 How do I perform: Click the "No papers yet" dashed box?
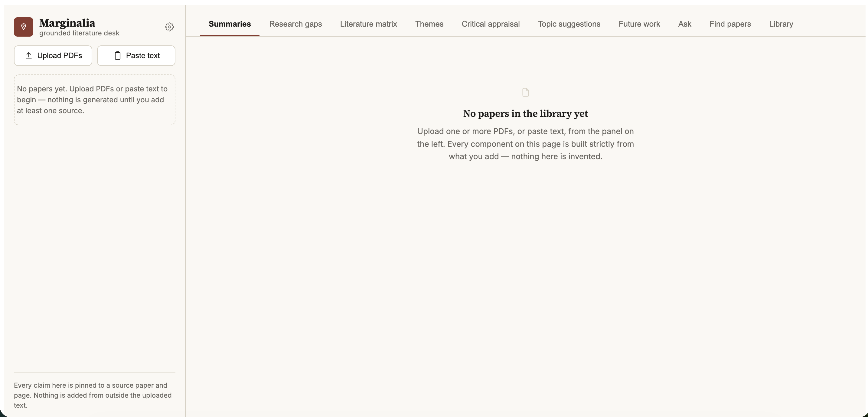click(94, 100)
